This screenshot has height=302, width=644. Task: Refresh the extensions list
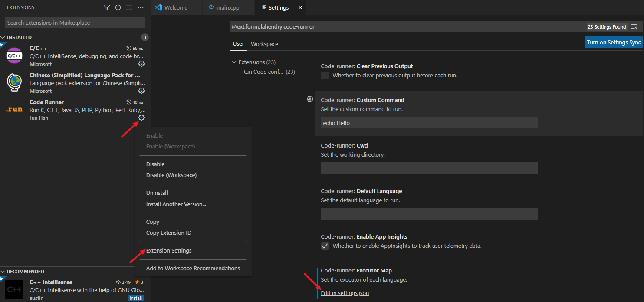118,7
